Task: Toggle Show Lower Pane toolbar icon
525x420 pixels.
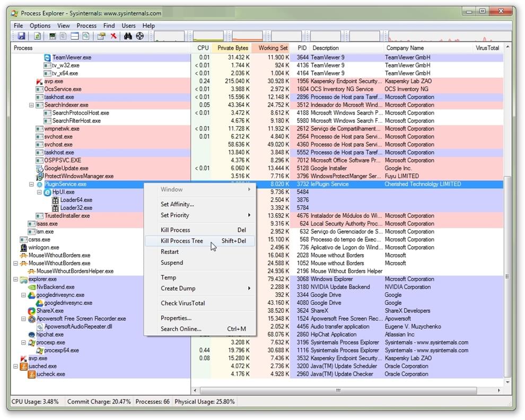Action: (75, 36)
